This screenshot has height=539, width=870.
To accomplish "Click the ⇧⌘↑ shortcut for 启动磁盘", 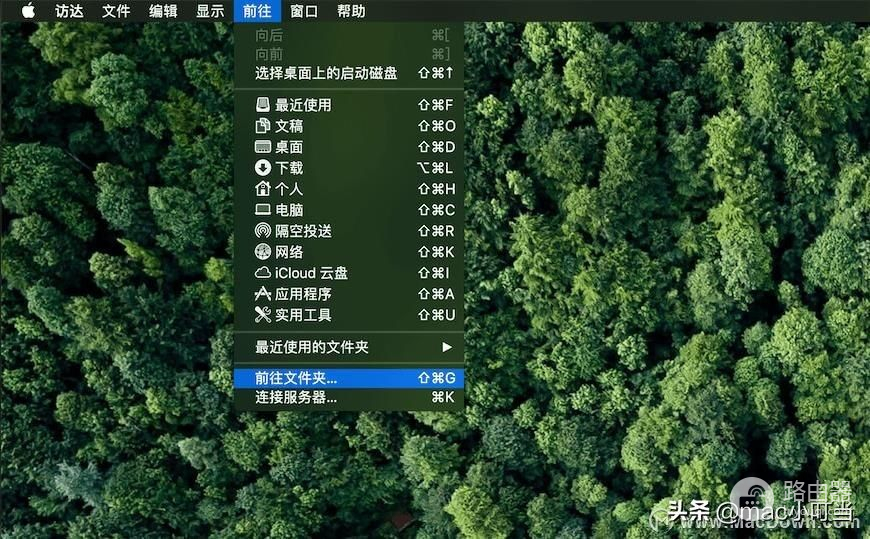I will click(436, 73).
